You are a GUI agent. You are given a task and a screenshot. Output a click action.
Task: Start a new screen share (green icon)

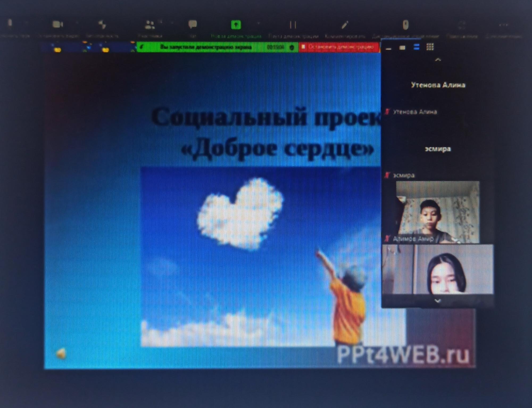(236, 25)
